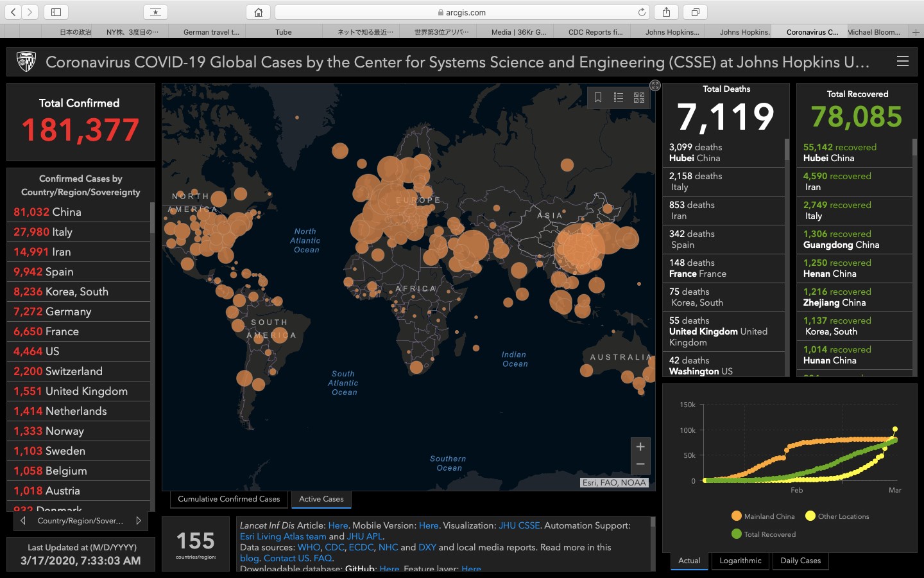Open the starred bookmarks toolbar button
This screenshot has width=924, height=578.
tap(155, 12)
